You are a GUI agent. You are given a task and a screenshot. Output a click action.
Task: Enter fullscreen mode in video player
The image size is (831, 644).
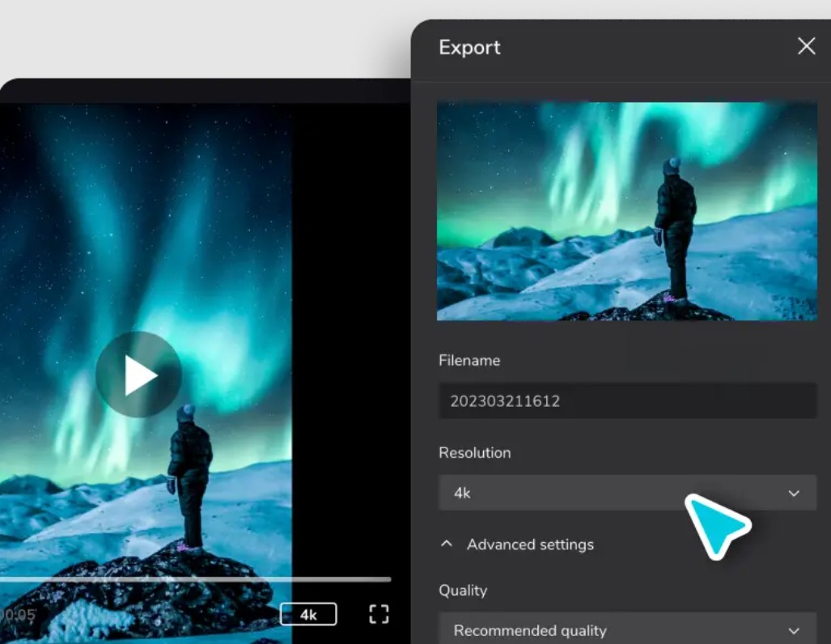point(379,614)
